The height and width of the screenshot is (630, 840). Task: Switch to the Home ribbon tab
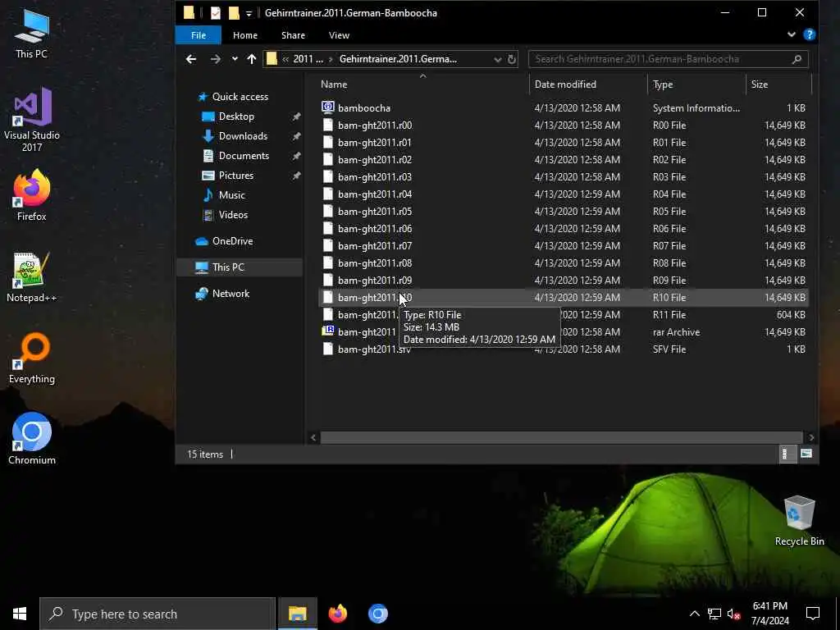pos(244,35)
